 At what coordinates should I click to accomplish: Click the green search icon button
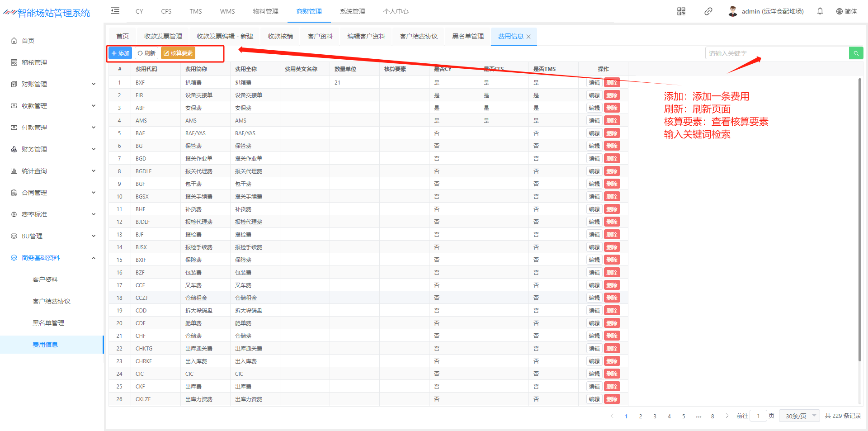(x=856, y=53)
